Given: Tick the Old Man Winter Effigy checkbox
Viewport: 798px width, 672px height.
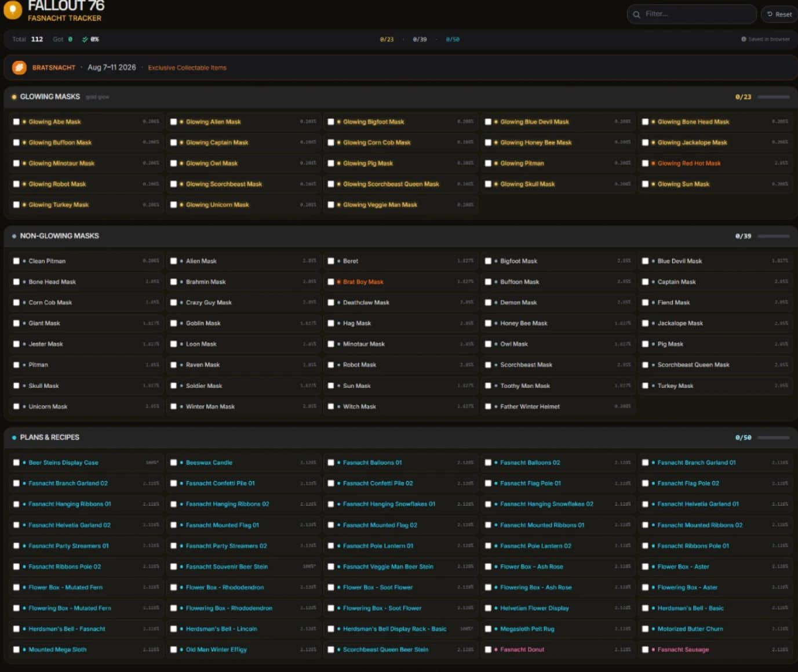Looking at the screenshot, I should point(173,650).
